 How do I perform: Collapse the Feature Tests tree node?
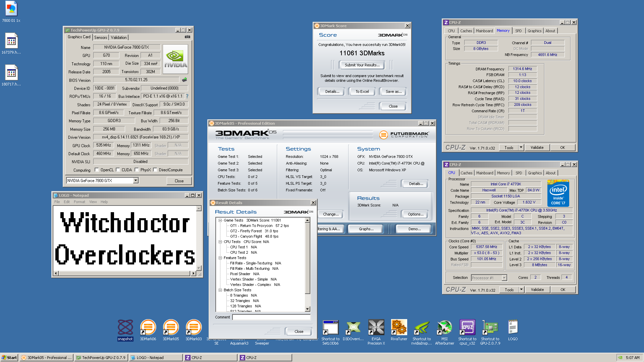(x=220, y=258)
